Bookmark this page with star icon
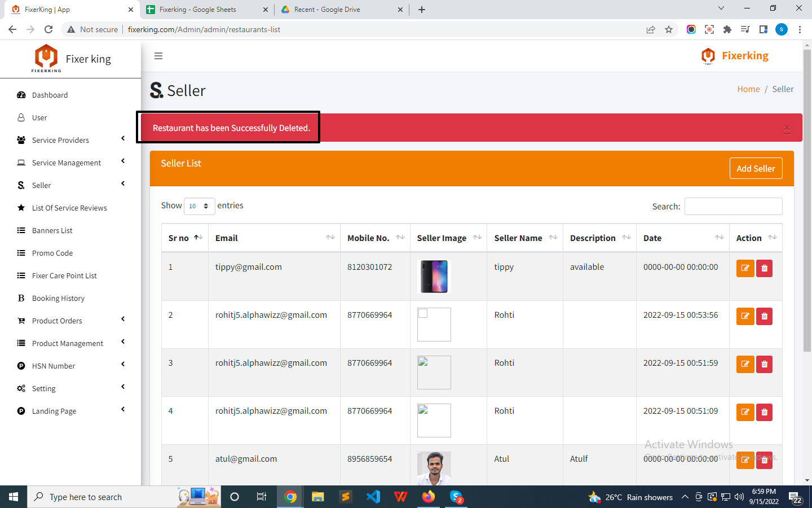Viewport: 812px width, 508px height. [669, 29]
